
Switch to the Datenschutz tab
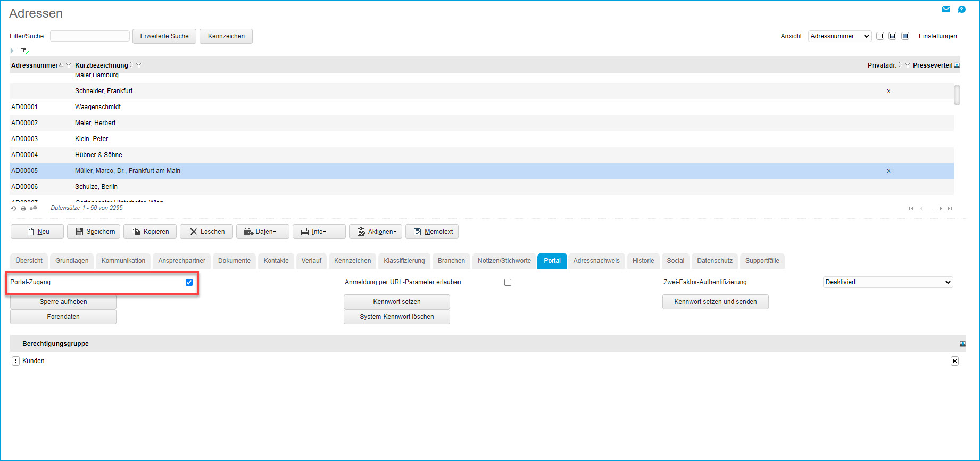click(715, 261)
